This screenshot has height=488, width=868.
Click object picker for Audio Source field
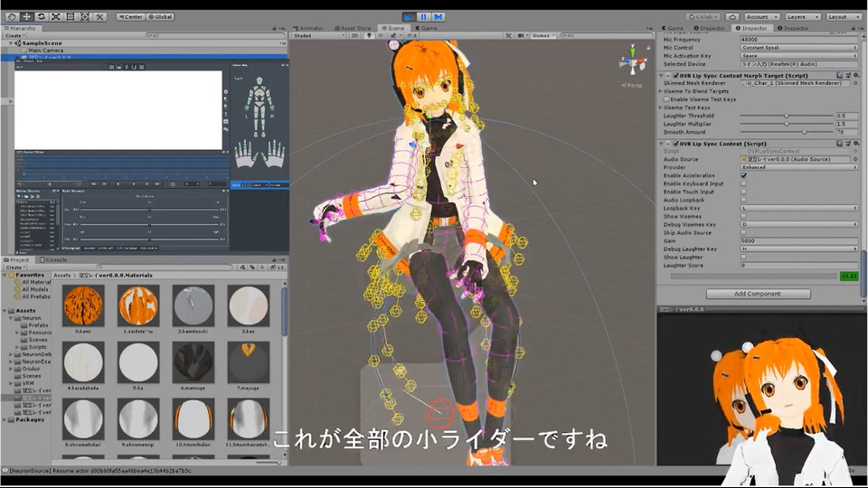pos(855,159)
